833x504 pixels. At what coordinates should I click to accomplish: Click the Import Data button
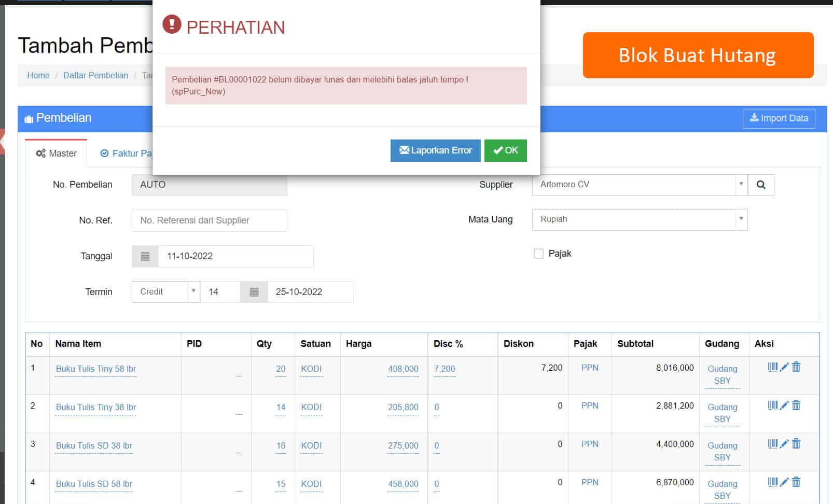pos(779,118)
